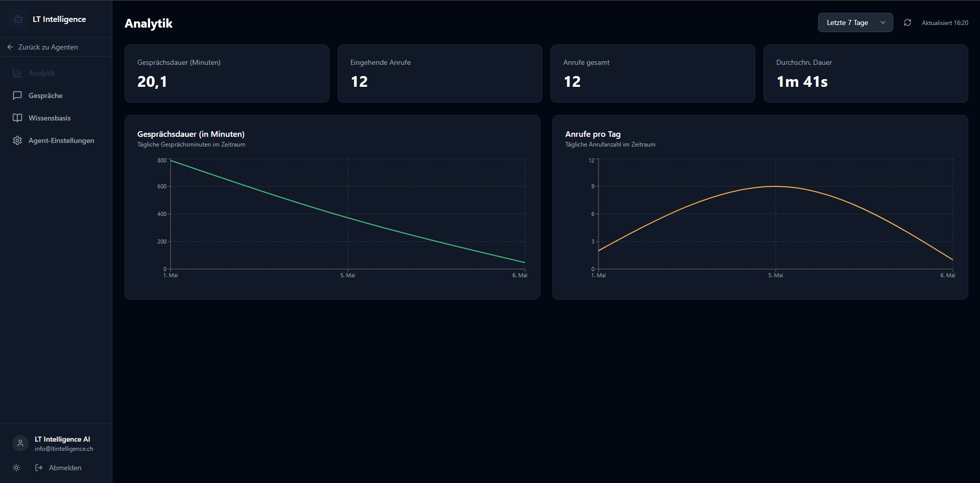Click the 5. Mai label in duration chart
980x483 pixels.
[x=348, y=275]
